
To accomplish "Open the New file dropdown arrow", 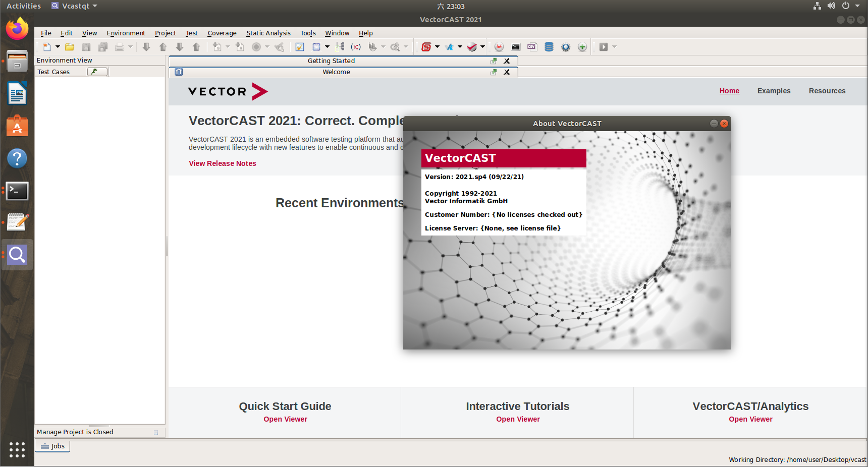I will coord(57,46).
